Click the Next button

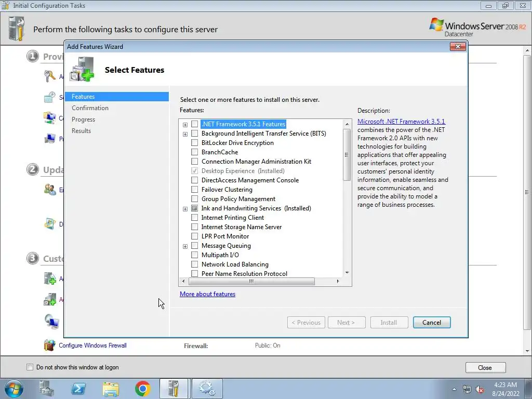(347, 322)
